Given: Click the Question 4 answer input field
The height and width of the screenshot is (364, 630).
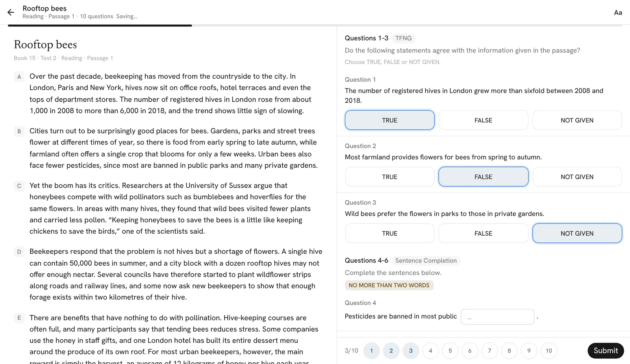Looking at the screenshot, I should coord(497,317).
